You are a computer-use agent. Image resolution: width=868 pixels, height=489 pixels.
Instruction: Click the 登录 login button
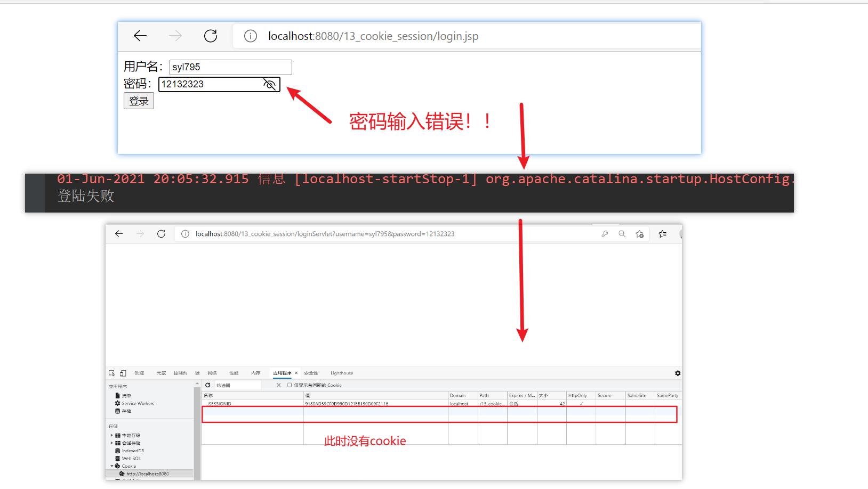pos(139,101)
